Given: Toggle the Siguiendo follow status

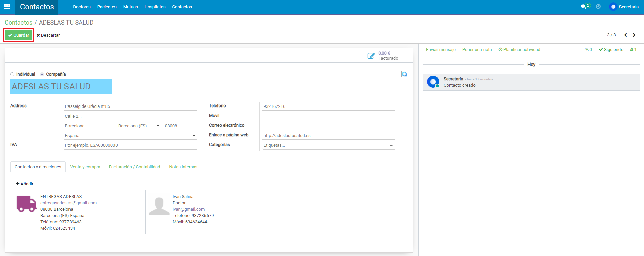Looking at the screenshot, I should point(611,50).
